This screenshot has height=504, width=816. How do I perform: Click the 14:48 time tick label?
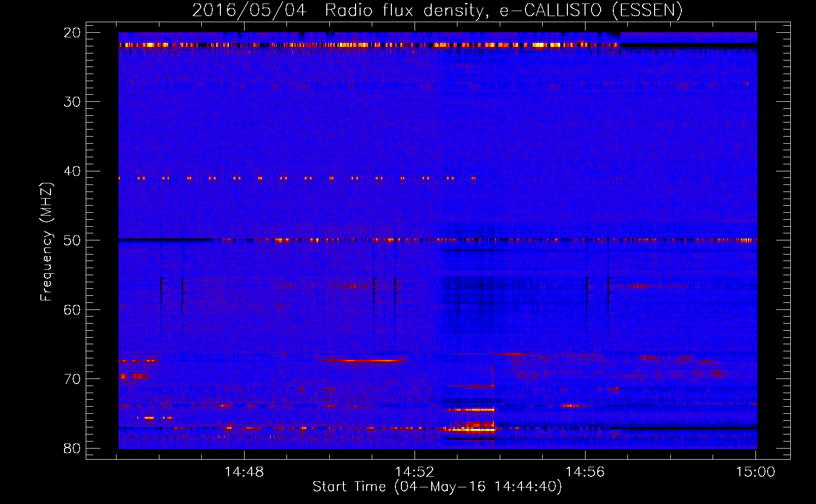click(244, 472)
